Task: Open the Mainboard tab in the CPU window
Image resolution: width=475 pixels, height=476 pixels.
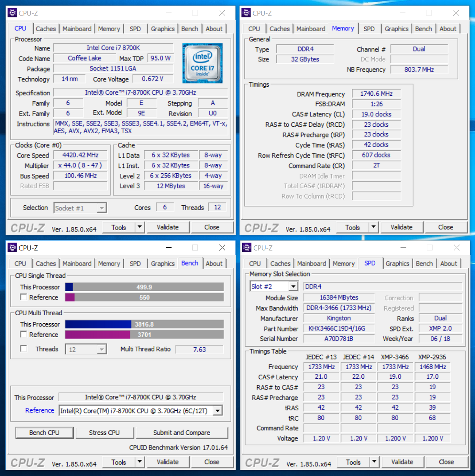Action: pyautogui.click(x=77, y=29)
